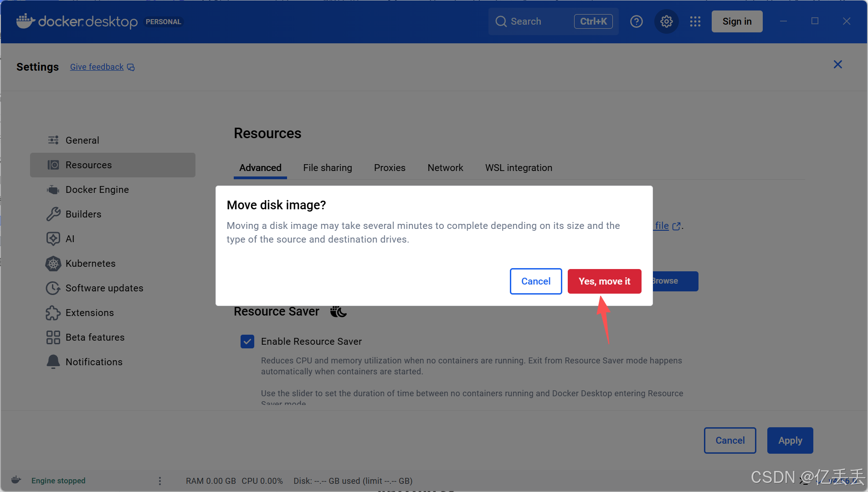The image size is (868, 492).
Task: Open the WSL integration tab
Action: (519, 168)
